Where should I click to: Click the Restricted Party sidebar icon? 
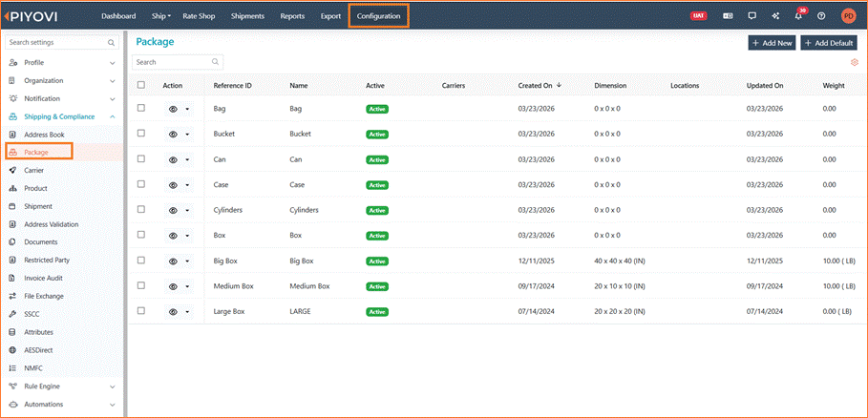tap(12, 260)
